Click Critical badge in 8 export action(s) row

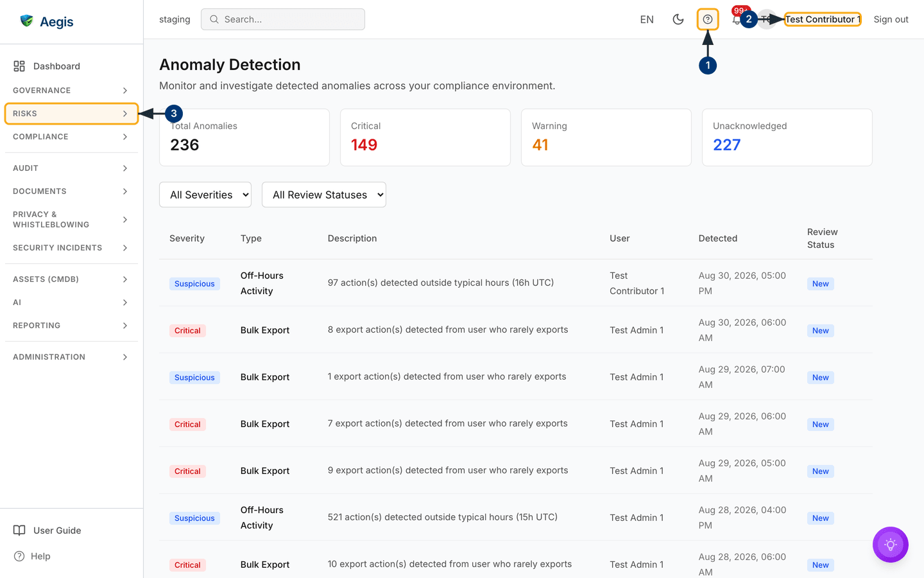pyautogui.click(x=187, y=331)
